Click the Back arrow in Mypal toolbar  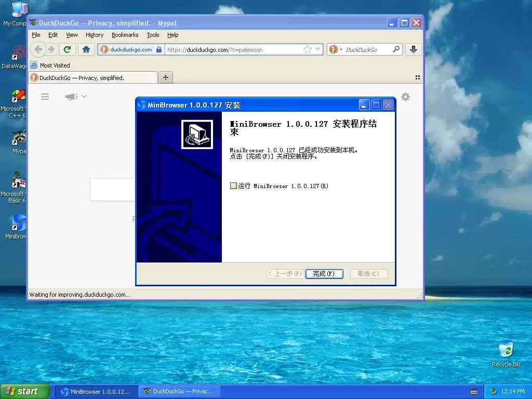[38, 49]
